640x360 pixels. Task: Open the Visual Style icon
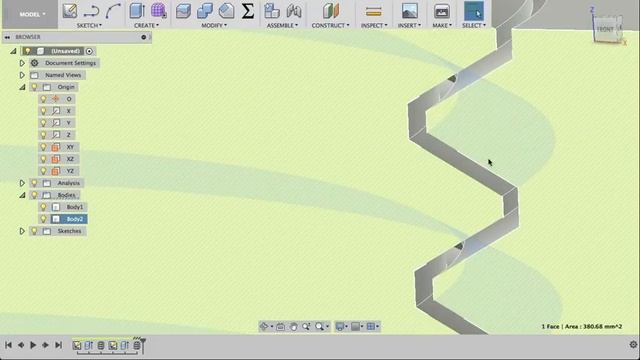click(x=356, y=327)
